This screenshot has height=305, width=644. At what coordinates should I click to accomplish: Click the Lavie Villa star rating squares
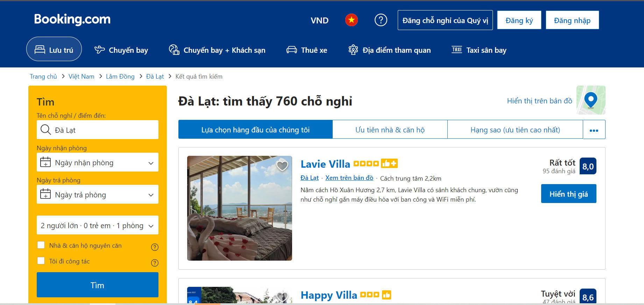pyautogui.click(x=366, y=164)
